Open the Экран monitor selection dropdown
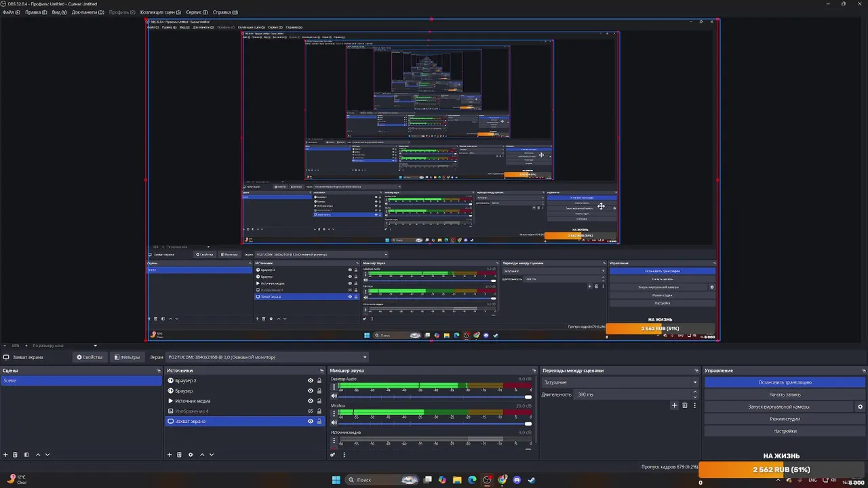The image size is (868, 488). 267,357
